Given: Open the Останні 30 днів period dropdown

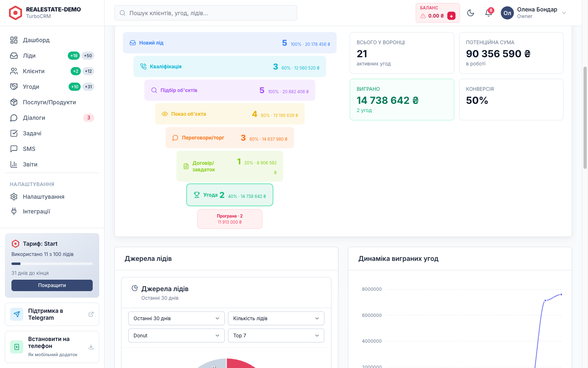Looking at the screenshot, I should click(176, 319).
